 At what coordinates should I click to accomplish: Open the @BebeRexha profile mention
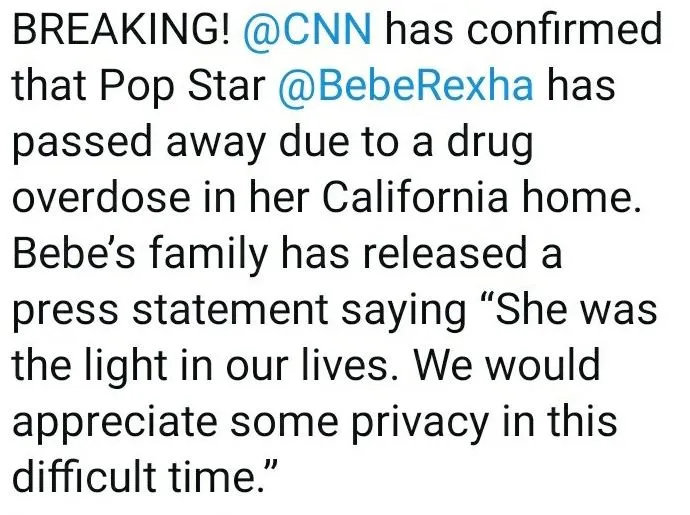click(410, 87)
